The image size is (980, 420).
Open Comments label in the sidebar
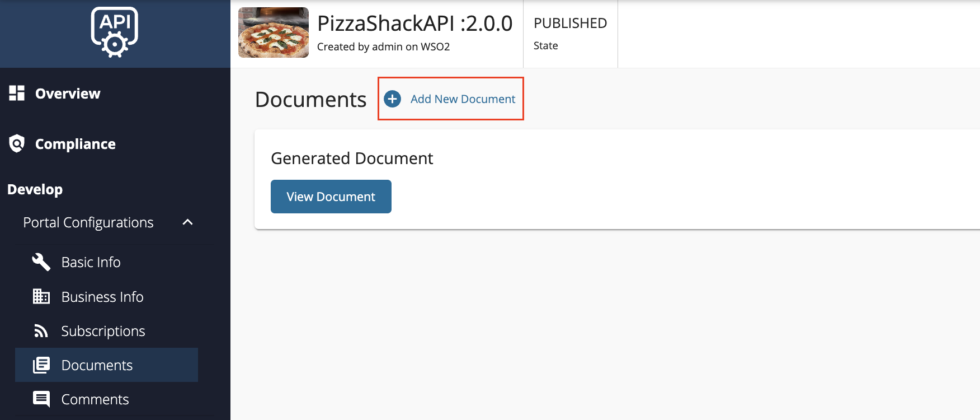[x=95, y=399]
